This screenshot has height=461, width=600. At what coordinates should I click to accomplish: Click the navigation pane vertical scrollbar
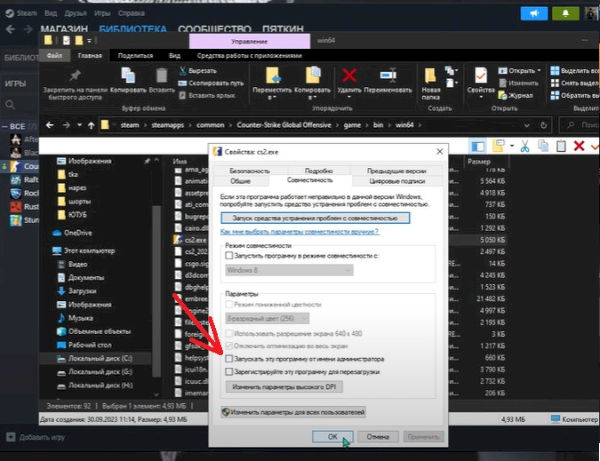[156, 291]
